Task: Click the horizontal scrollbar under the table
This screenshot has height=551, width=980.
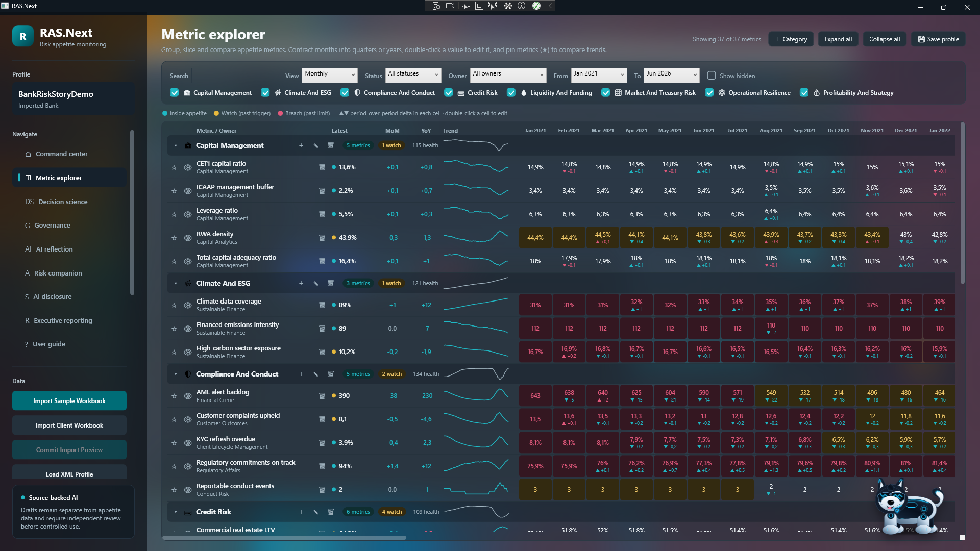Action: pos(284,537)
